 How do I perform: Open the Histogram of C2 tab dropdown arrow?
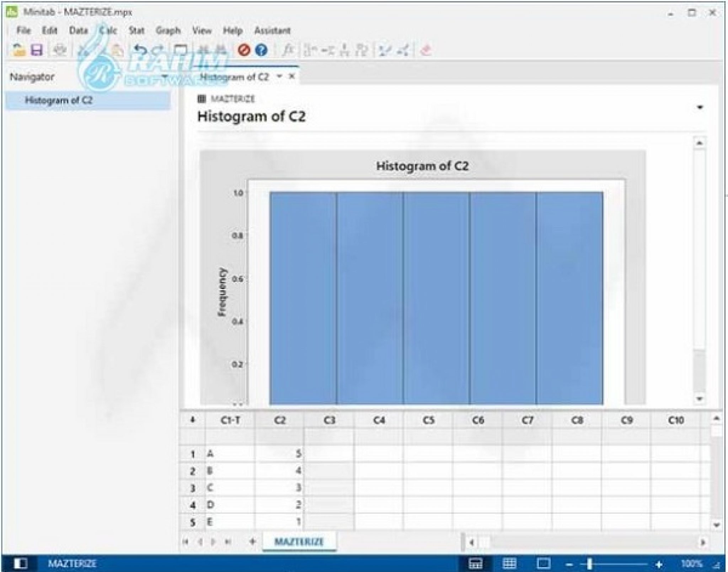[280, 76]
